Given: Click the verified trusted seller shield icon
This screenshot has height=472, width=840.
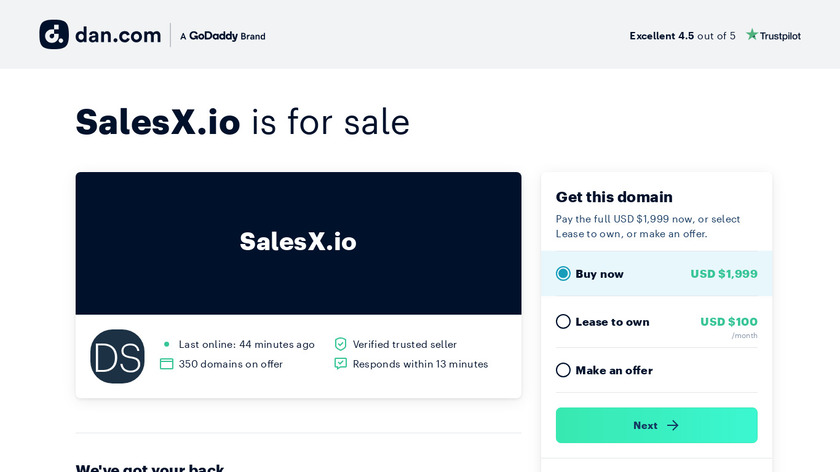Looking at the screenshot, I should pos(340,344).
